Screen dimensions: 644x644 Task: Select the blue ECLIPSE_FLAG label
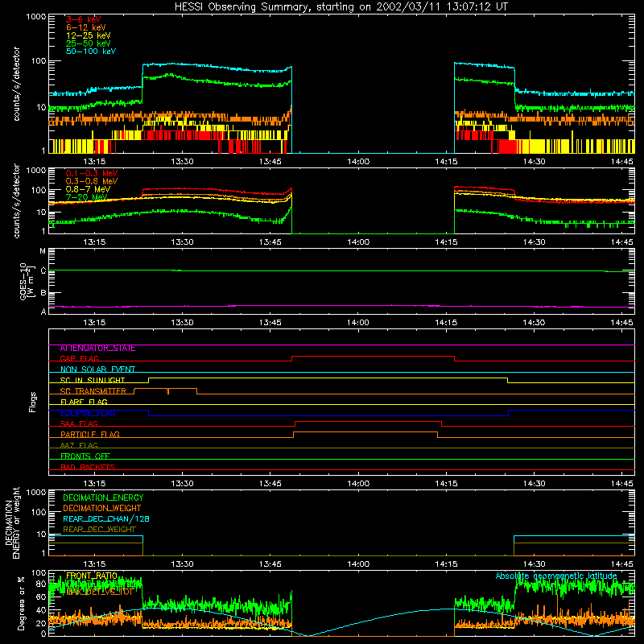[x=88, y=413]
